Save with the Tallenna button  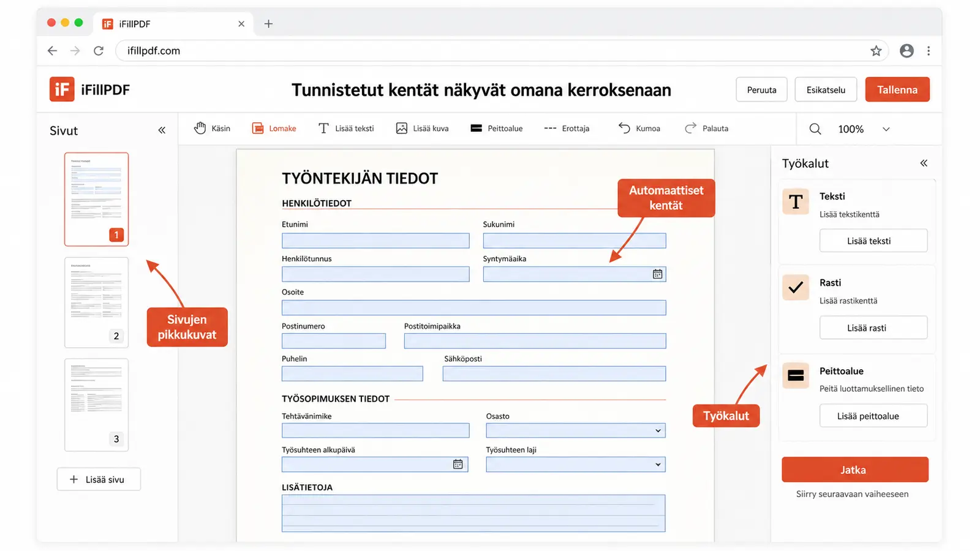pyautogui.click(x=897, y=89)
